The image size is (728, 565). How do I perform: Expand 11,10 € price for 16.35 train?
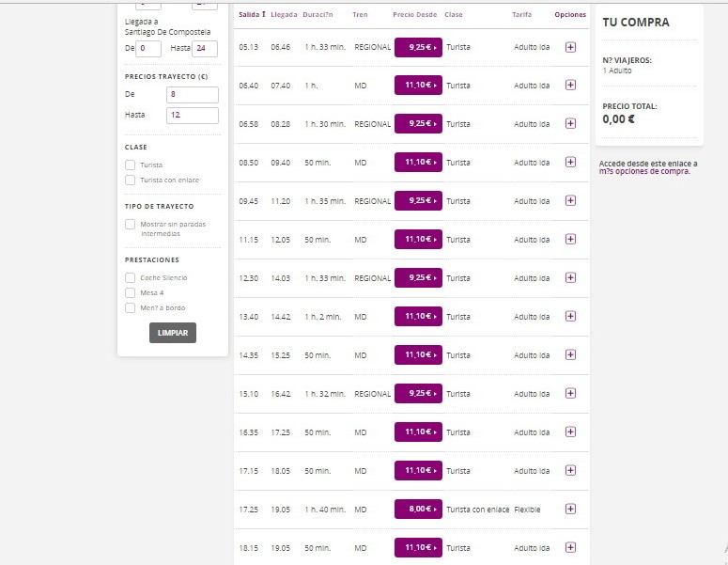click(418, 432)
